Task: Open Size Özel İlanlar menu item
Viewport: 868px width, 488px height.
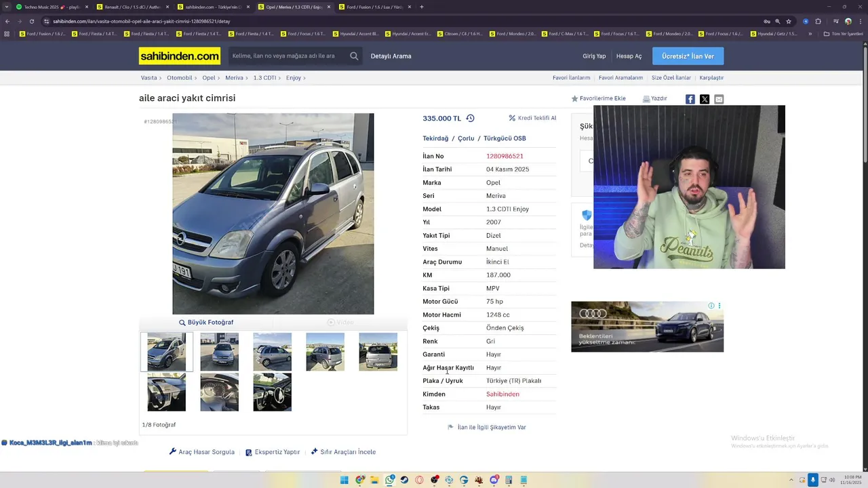Action: tap(671, 78)
